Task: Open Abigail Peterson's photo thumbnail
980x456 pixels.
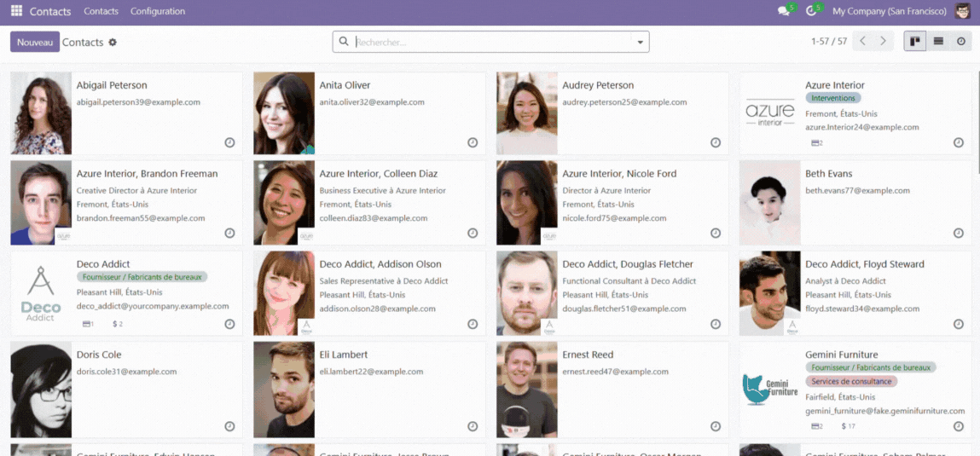Action: tap(41, 113)
